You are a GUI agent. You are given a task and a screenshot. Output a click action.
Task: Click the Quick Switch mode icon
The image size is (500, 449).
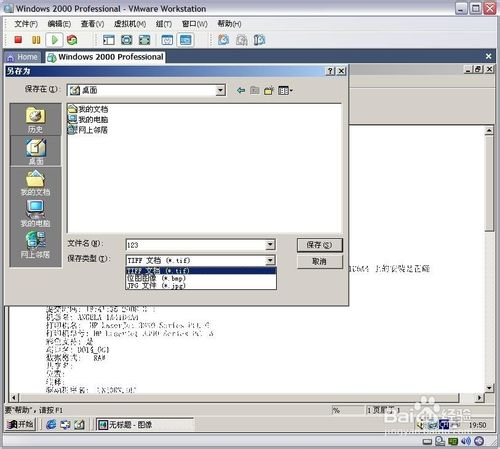127,40
